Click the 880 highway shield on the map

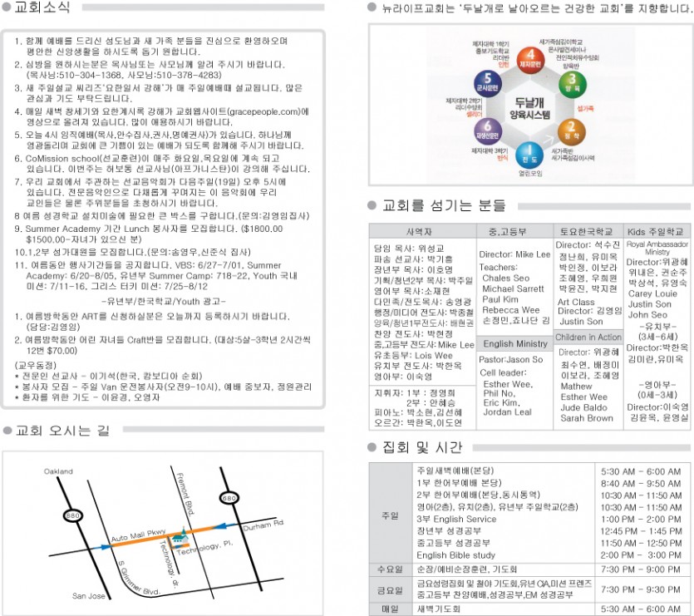click(x=72, y=516)
